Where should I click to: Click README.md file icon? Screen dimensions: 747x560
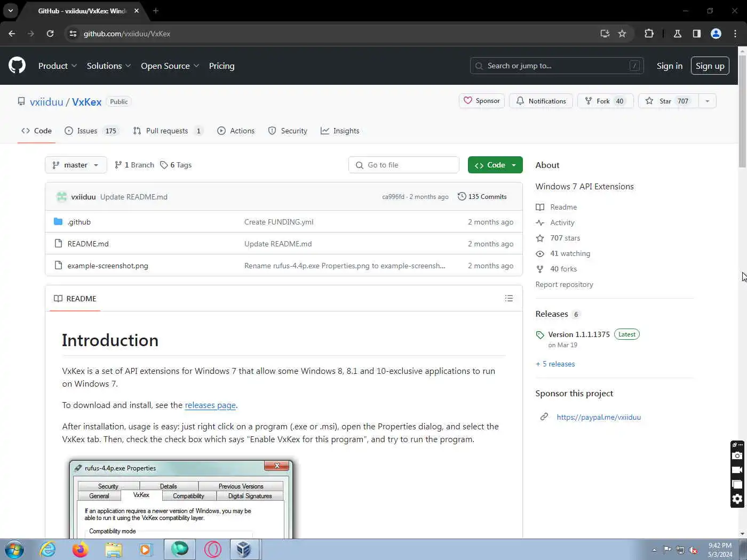[58, 244]
